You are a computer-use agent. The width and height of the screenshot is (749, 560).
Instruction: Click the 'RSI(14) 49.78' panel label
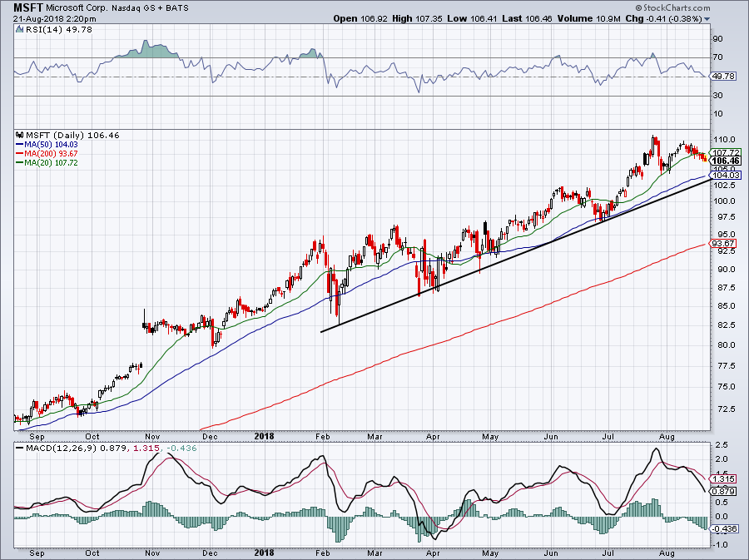click(59, 30)
